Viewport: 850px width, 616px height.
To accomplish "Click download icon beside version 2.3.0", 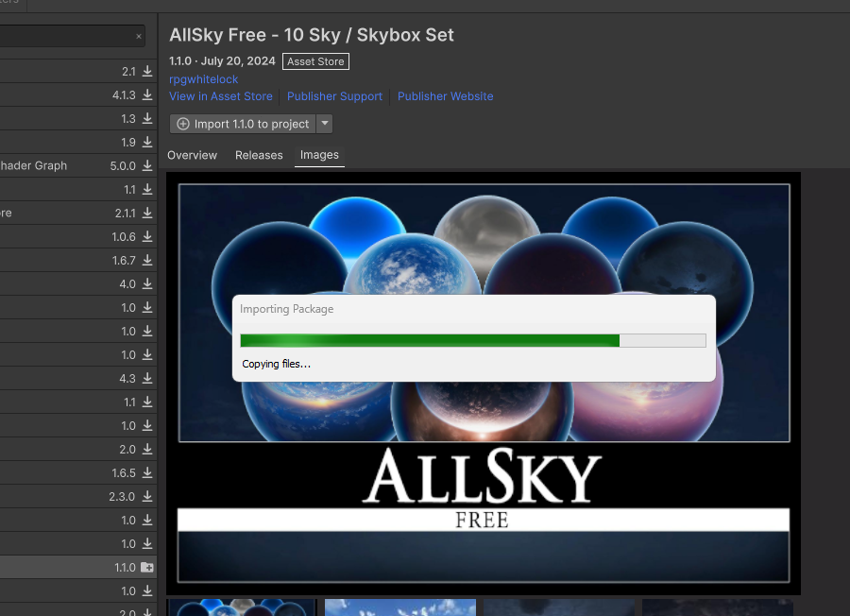I will click(x=147, y=497).
